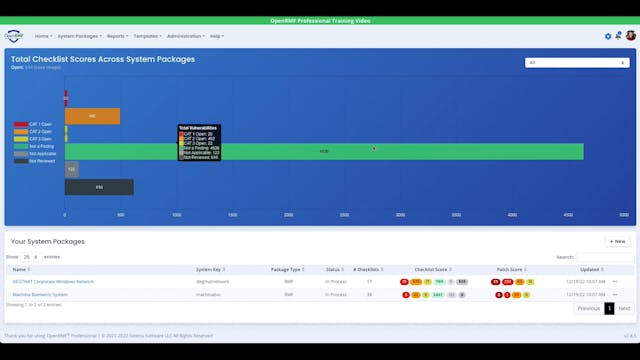Image resolution: width=640 pixels, height=360 pixels.
Task: Toggle Not Reviewed legend entry
Action: point(34,161)
